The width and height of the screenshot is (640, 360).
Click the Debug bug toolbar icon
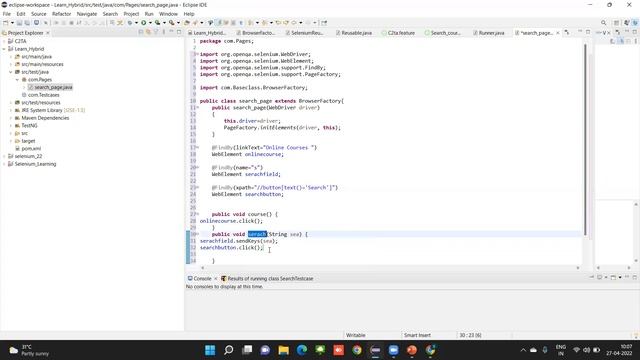click(x=130, y=23)
